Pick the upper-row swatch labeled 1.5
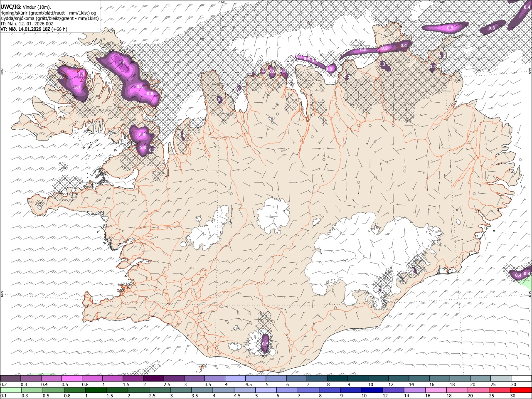The width and height of the screenshot is (532, 399). pyautogui.click(x=133, y=379)
